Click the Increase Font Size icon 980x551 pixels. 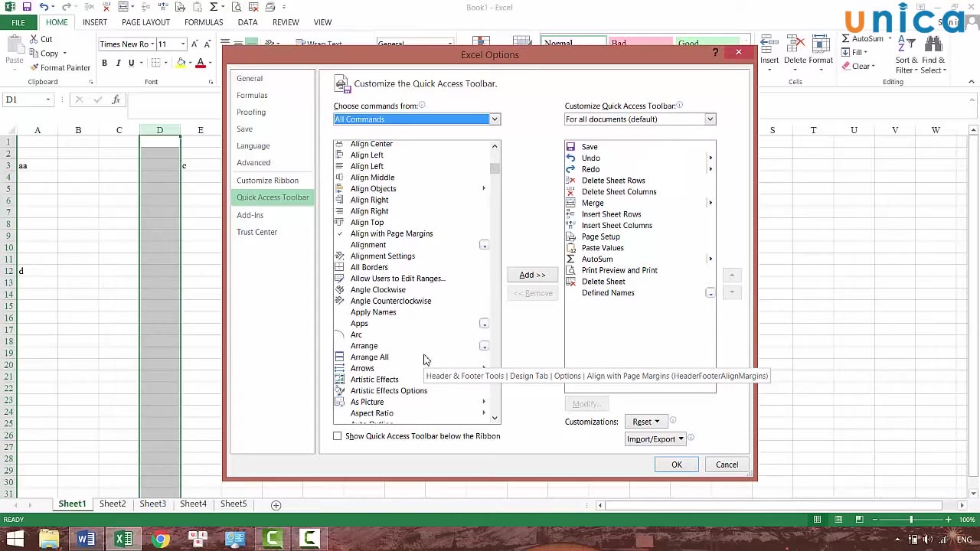point(195,44)
